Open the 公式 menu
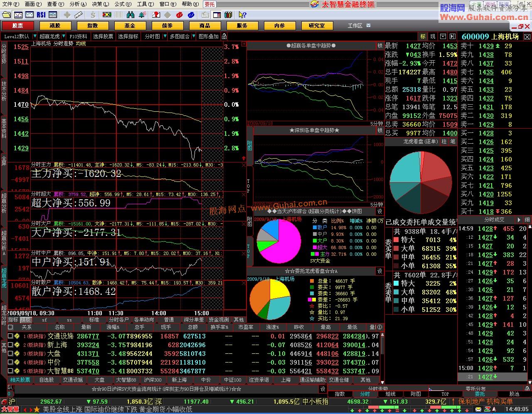The image size is (532, 414). 123,4
